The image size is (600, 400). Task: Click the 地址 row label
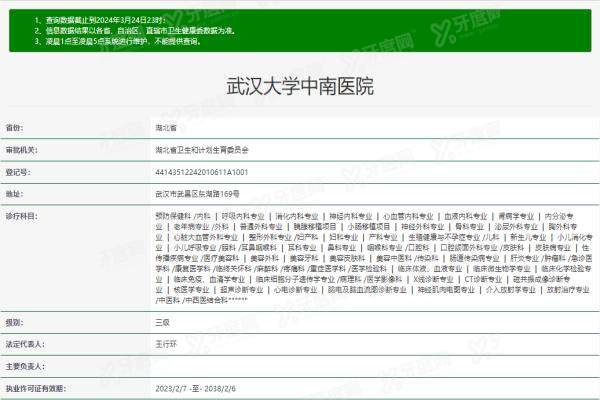[x=15, y=194]
